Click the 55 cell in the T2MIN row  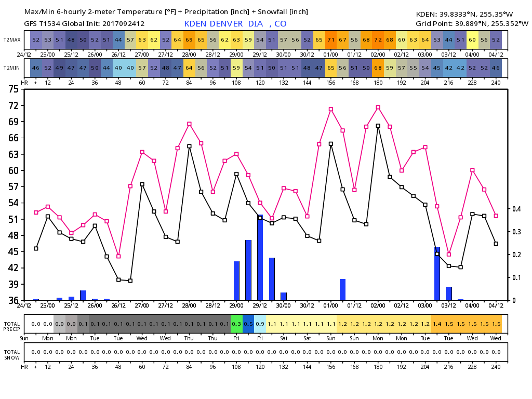click(413, 68)
